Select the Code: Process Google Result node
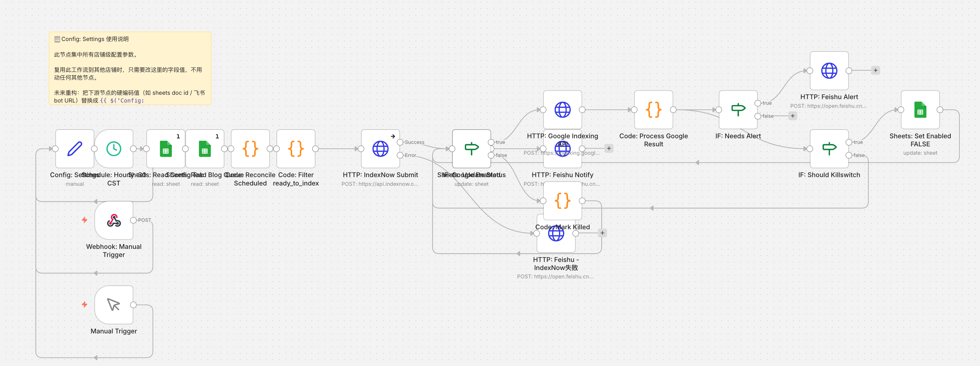Screen dimensions: 980x366 coord(653,110)
